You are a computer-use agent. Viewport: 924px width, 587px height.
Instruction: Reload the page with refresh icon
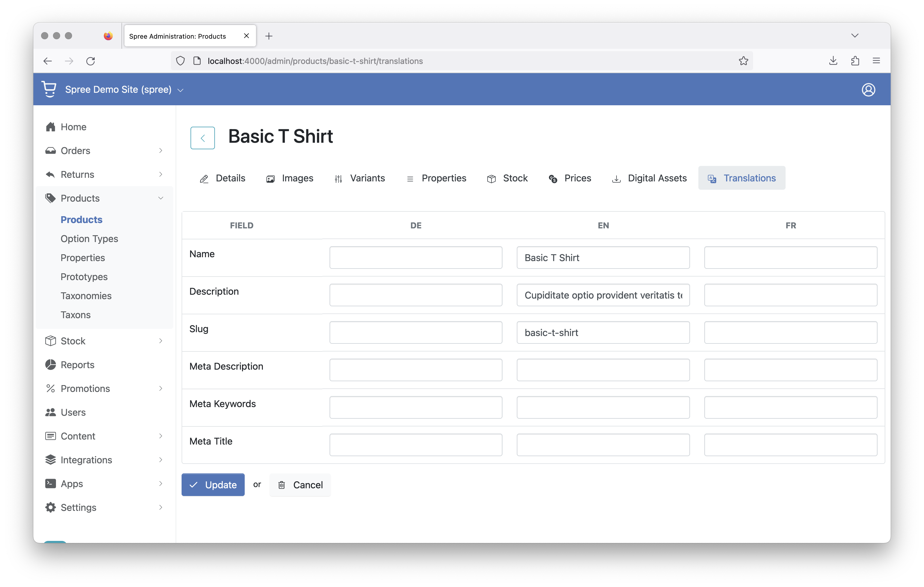(x=90, y=61)
